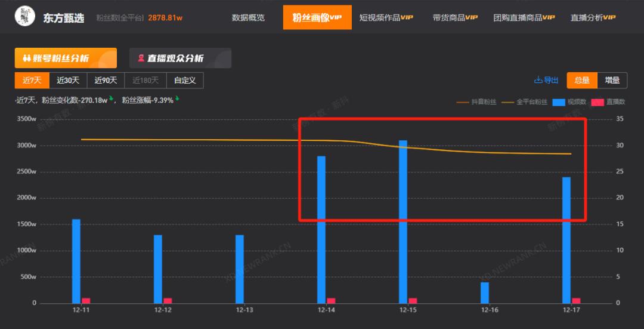644x329 pixels.
Task: Open the 带货商品 tab
Action: 455,18
